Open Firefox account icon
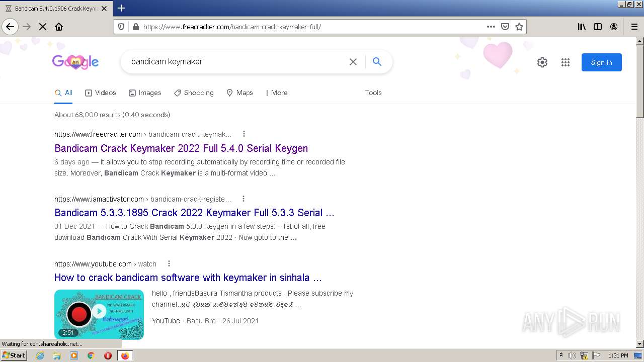 click(614, 27)
